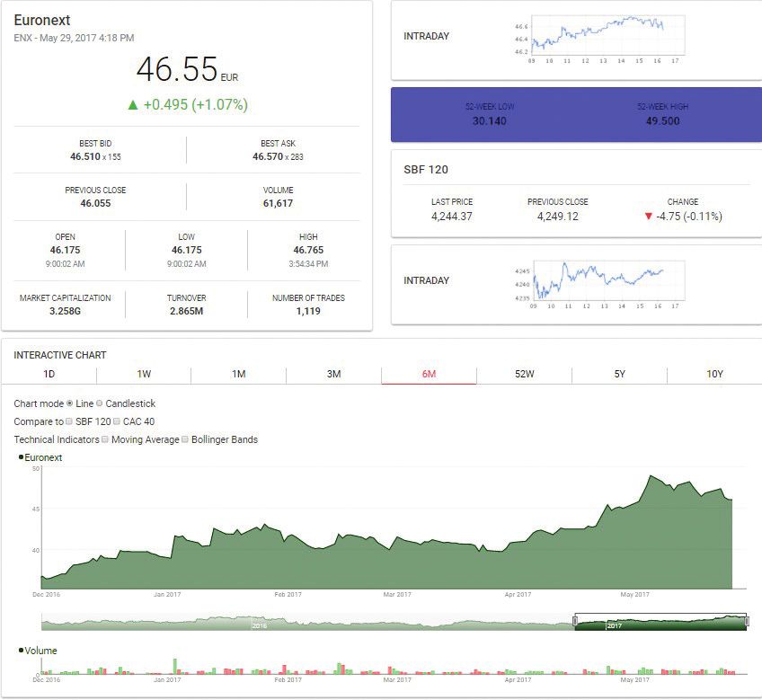Click the red down-arrow SBF 120 change indicator
The width and height of the screenshot is (762, 700).
pyautogui.click(x=650, y=217)
